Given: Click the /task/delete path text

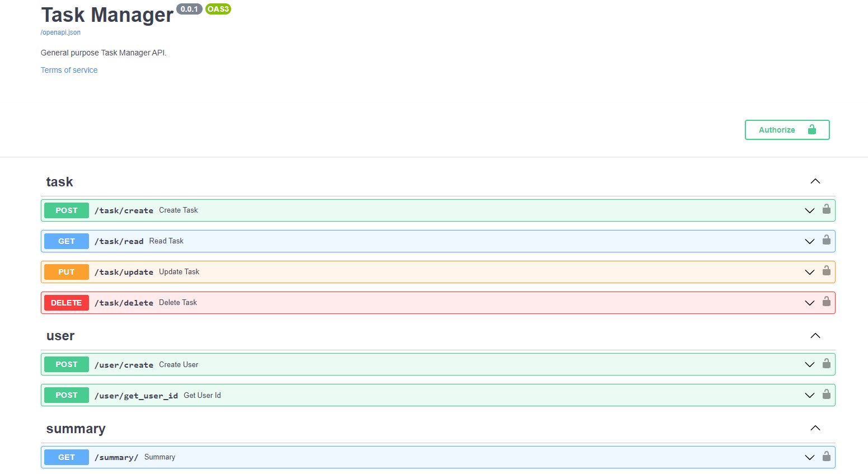Looking at the screenshot, I should point(124,303).
